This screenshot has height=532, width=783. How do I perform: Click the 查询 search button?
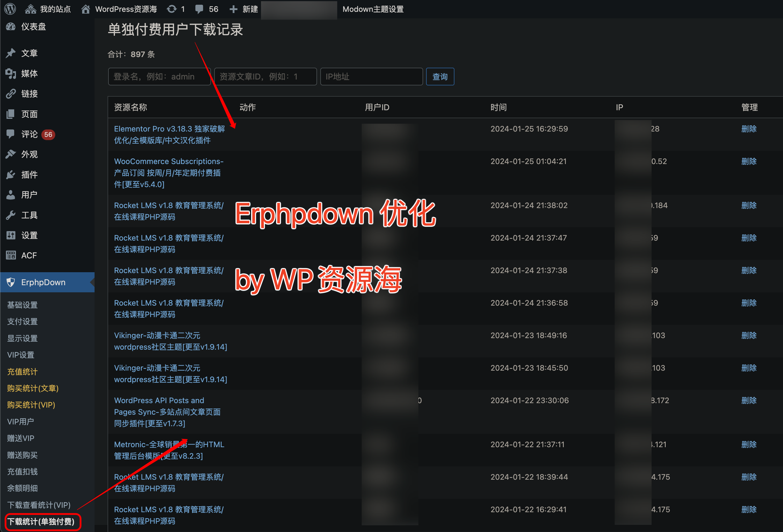click(x=440, y=77)
